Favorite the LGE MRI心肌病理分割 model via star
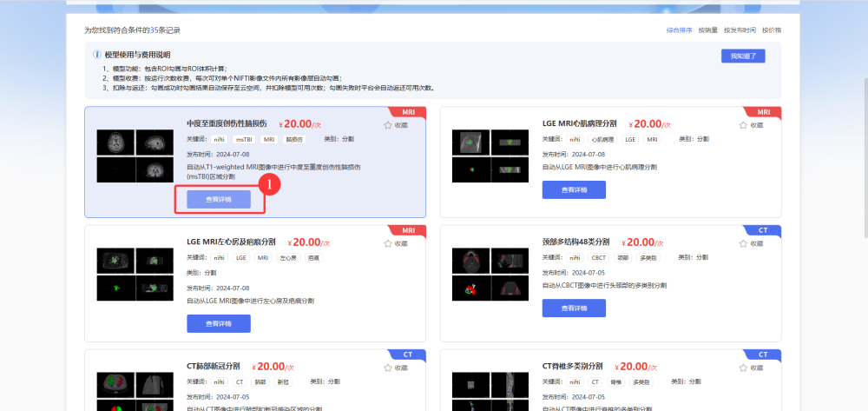This screenshot has height=411, width=868. point(743,125)
